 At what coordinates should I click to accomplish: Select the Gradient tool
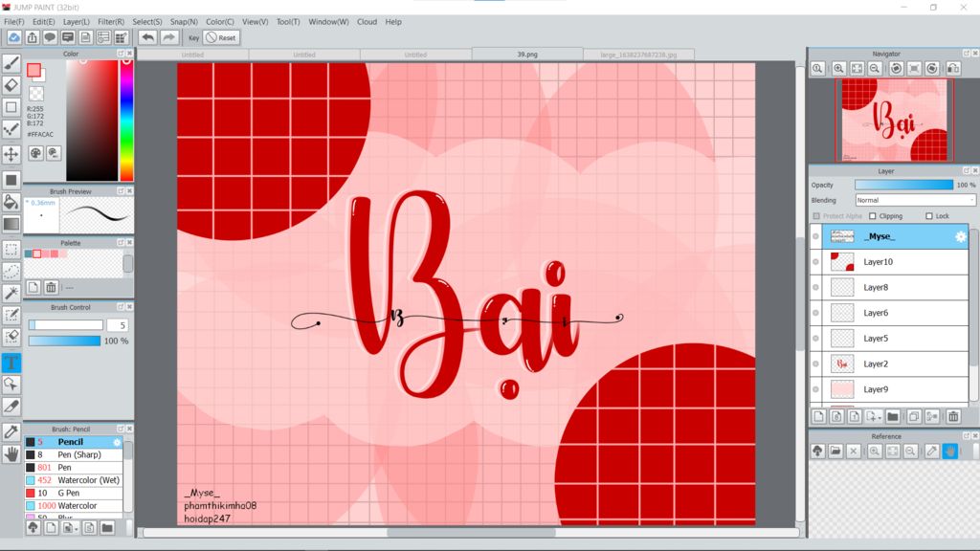pyautogui.click(x=11, y=224)
